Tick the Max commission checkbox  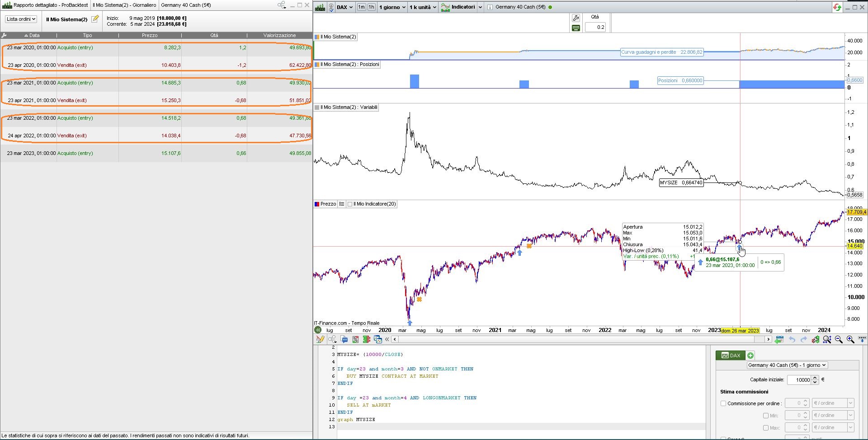(766, 428)
